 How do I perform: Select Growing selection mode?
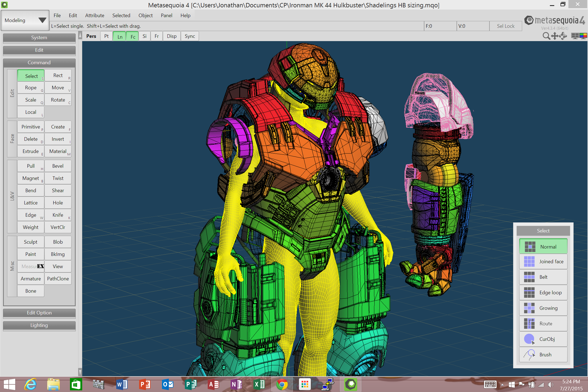coord(543,308)
